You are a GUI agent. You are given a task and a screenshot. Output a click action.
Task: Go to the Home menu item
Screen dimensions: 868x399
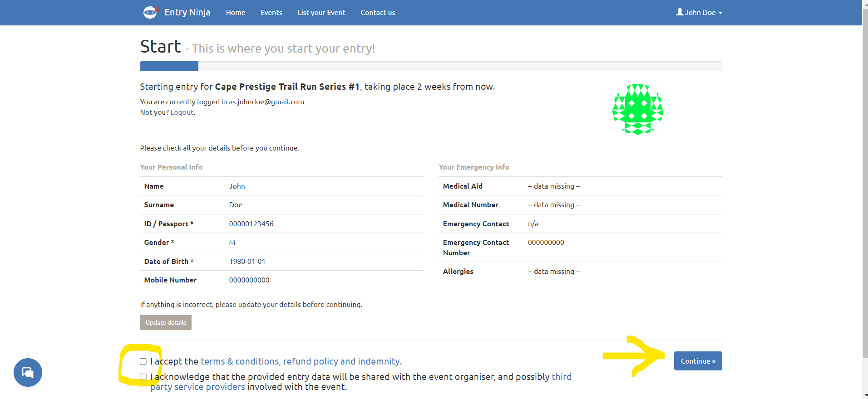pyautogui.click(x=236, y=13)
